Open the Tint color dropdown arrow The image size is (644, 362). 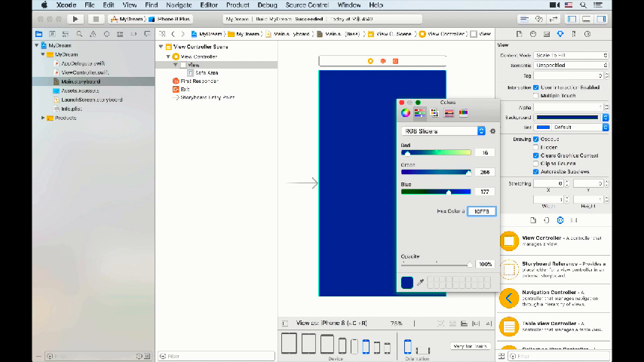[606, 127]
